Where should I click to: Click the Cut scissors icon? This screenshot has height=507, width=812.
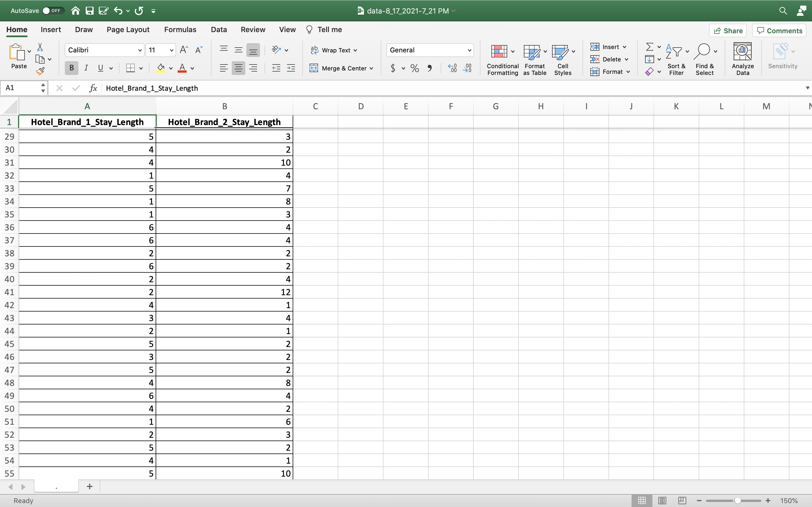pos(40,47)
